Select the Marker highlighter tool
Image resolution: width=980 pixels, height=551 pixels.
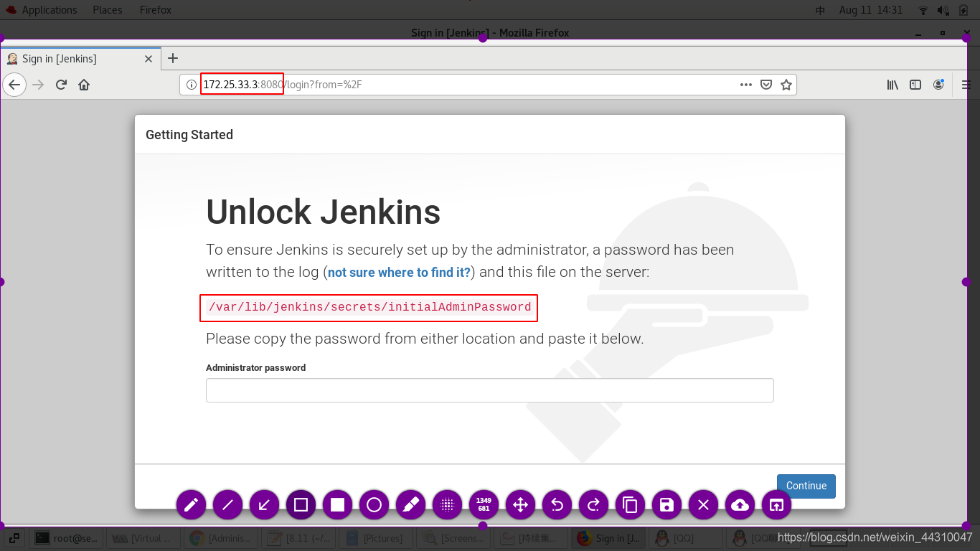[x=410, y=505]
